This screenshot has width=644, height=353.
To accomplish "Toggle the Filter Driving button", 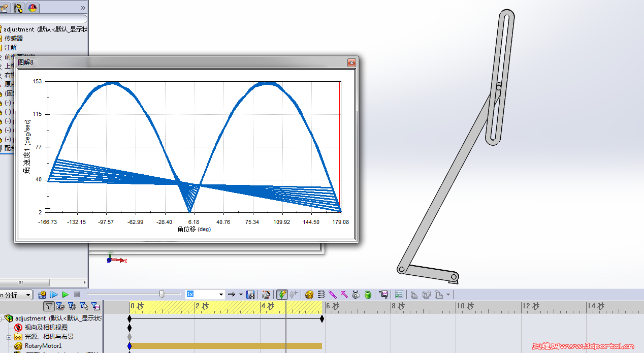I will pyautogui.click(x=72, y=306).
